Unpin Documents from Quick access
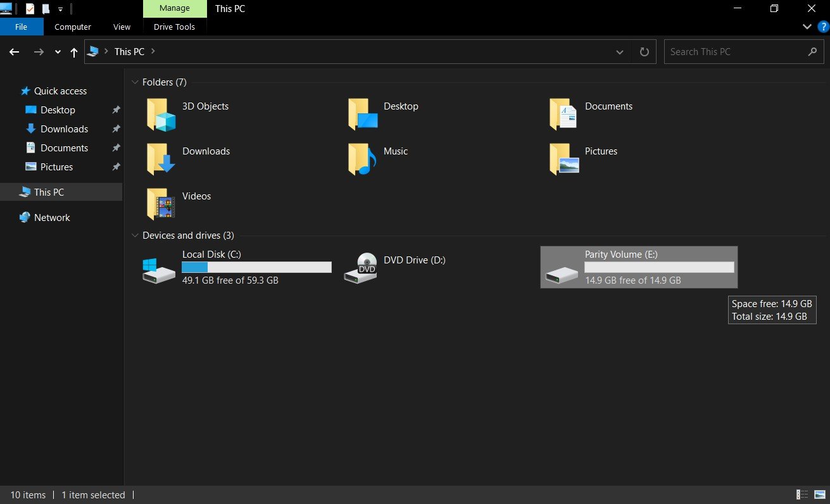The image size is (830, 504). [116, 148]
